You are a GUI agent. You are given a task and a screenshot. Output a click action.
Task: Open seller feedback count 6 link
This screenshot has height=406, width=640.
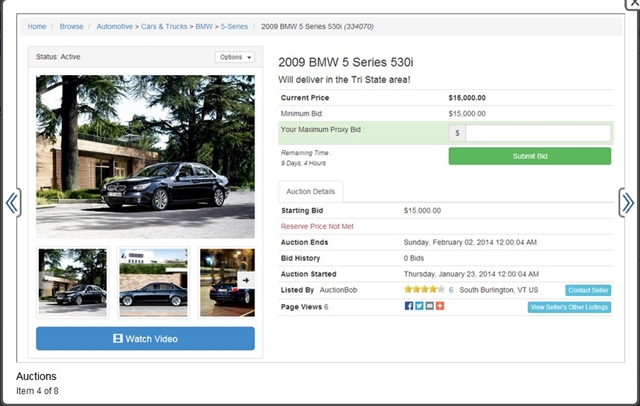coord(451,290)
